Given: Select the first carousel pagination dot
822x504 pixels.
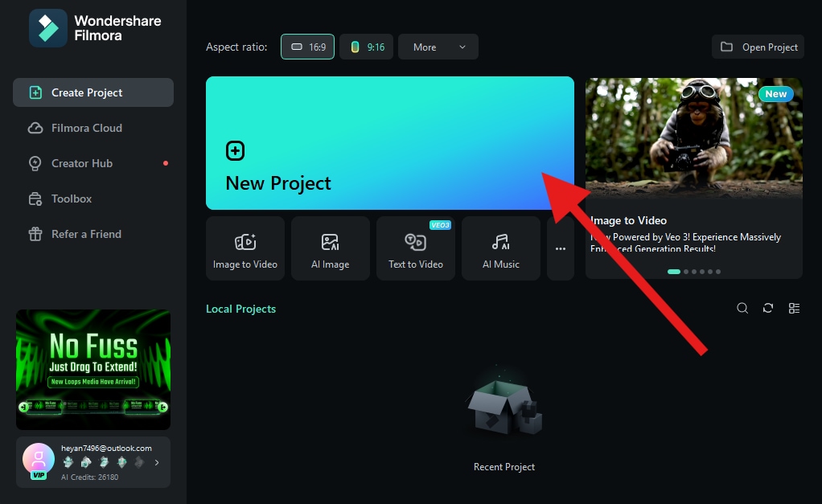Looking at the screenshot, I should point(674,272).
